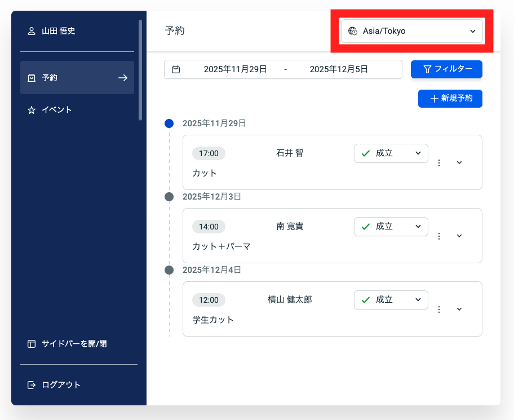Click the logout icon in the sidebar
The image size is (514, 420).
click(x=32, y=385)
